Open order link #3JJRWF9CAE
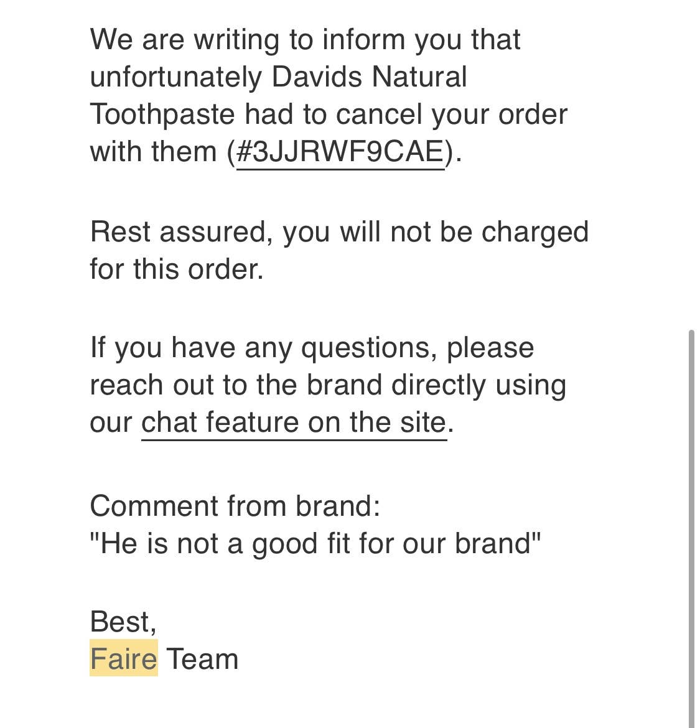Screen dimensions: 700x728 (x=340, y=152)
